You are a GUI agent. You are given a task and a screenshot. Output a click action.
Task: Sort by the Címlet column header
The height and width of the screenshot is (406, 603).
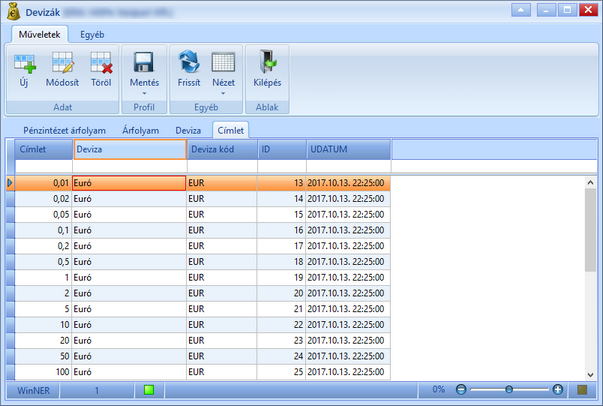[x=43, y=150]
